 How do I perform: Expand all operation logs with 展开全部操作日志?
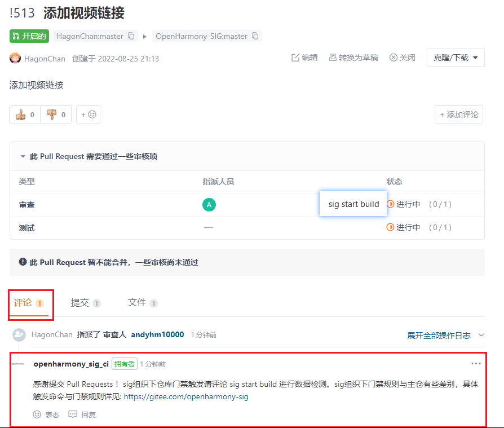point(445,336)
